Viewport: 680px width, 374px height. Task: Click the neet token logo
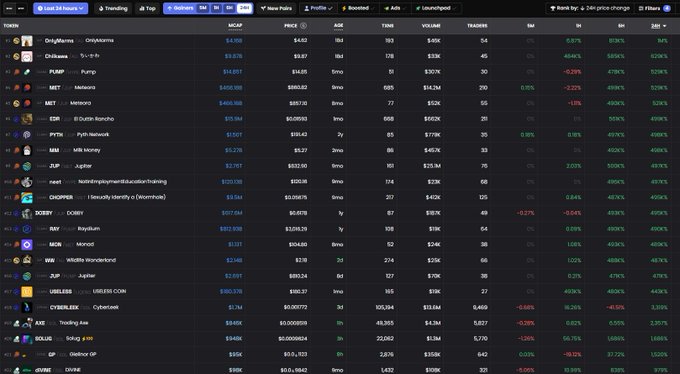(x=27, y=182)
